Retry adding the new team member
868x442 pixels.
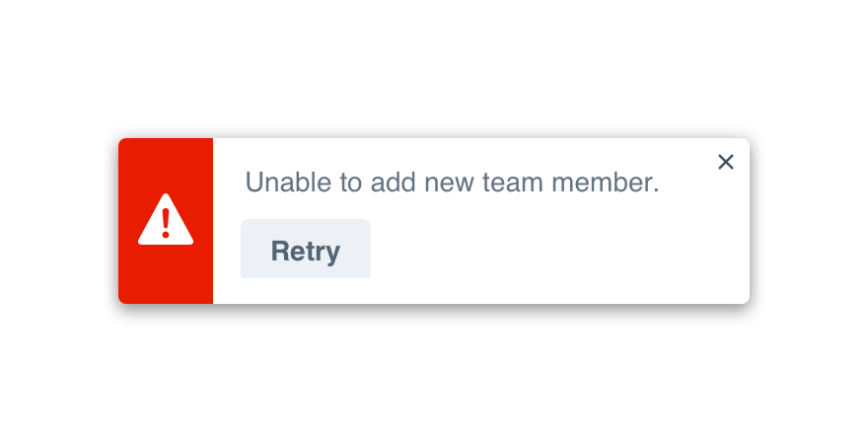(x=306, y=249)
